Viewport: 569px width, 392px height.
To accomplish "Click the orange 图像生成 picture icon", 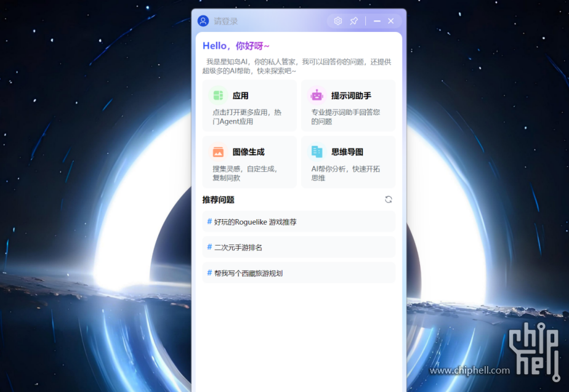I will coord(218,151).
